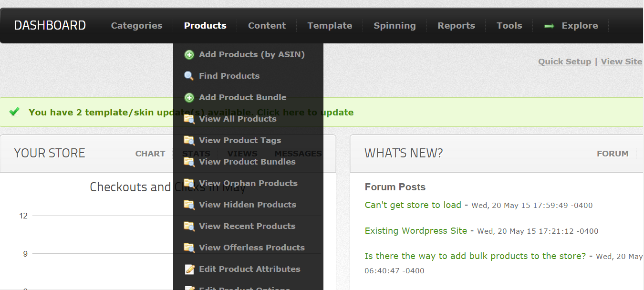Choose View All Products menu entry

pos(238,119)
